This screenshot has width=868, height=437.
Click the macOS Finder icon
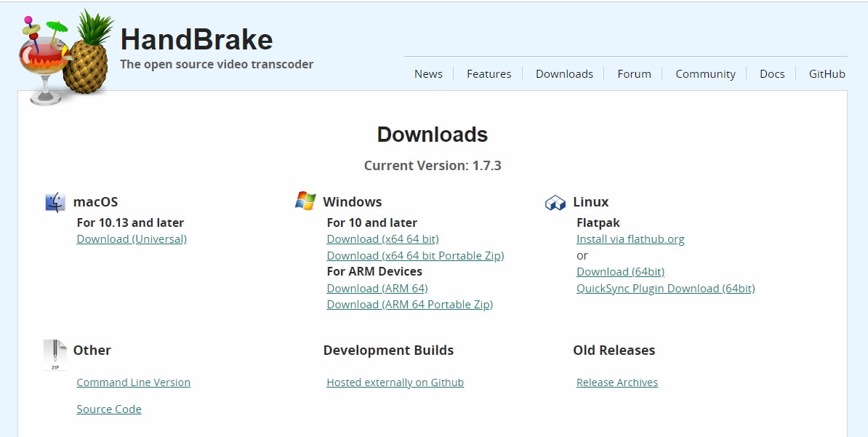pos(55,202)
